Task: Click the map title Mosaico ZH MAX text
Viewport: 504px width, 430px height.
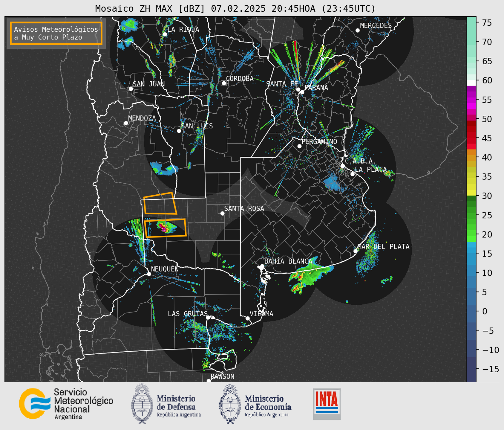Action: pos(235,9)
